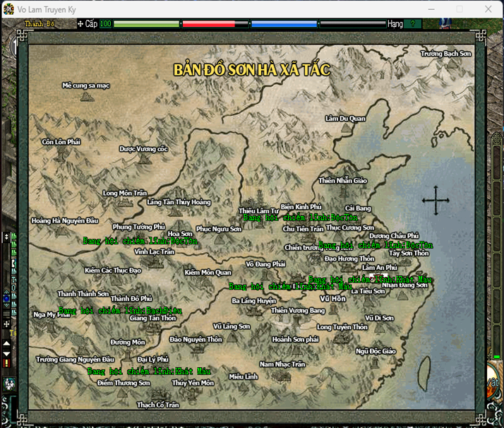The height and width of the screenshot is (428, 504).
Task: Go to Biện Kinh Phủ on the map
Action: [x=301, y=207]
